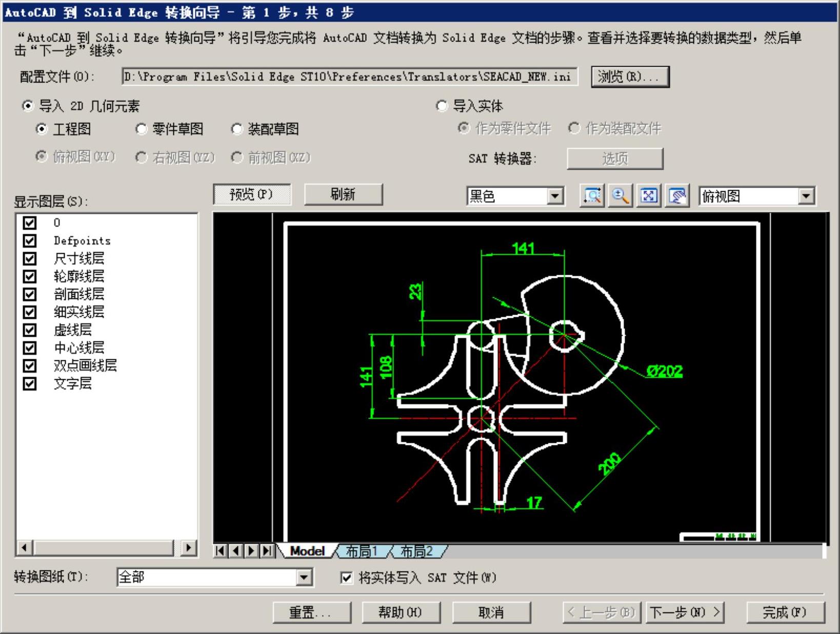Choose the 装配草图 radio button

click(236, 129)
